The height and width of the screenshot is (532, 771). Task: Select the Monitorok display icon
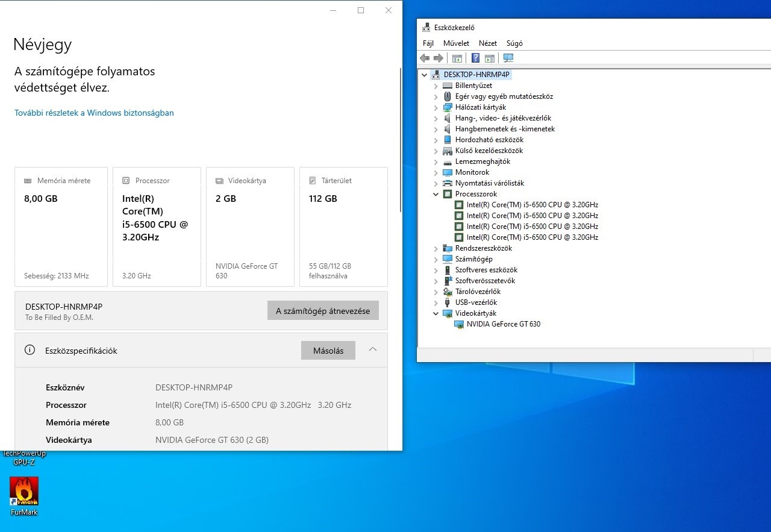(x=448, y=172)
